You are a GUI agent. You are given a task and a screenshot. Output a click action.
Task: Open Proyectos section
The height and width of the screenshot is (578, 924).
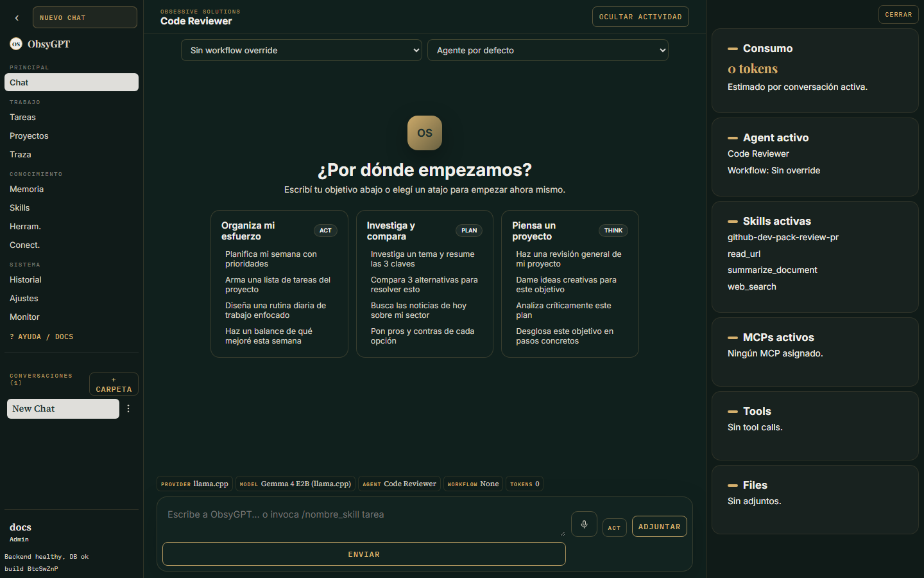pos(71,136)
